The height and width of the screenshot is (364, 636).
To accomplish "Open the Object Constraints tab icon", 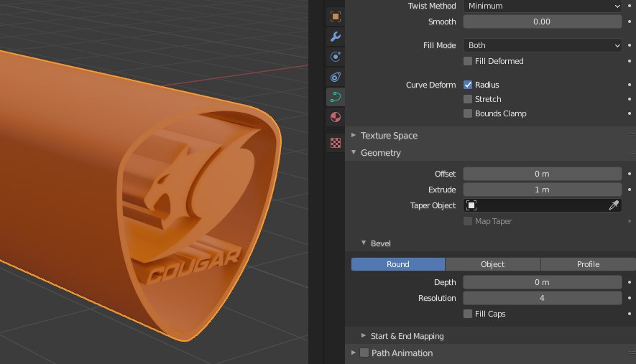I will click(336, 77).
